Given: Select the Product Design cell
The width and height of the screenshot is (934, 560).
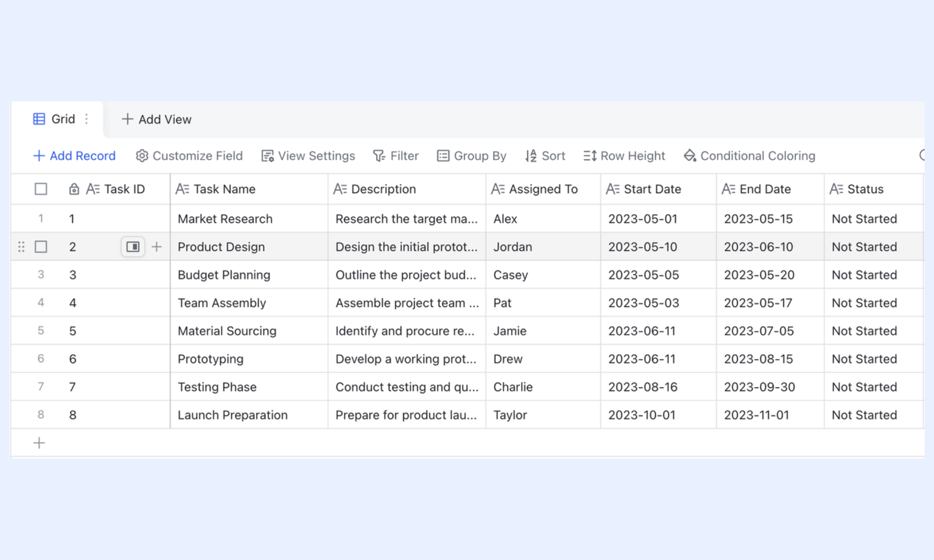Looking at the screenshot, I should click(x=249, y=247).
